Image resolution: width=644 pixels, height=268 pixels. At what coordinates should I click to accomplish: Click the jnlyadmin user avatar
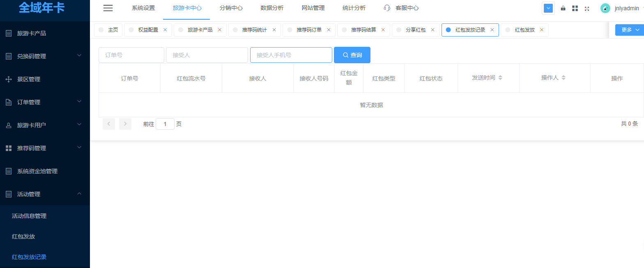pyautogui.click(x=605, y=8)
